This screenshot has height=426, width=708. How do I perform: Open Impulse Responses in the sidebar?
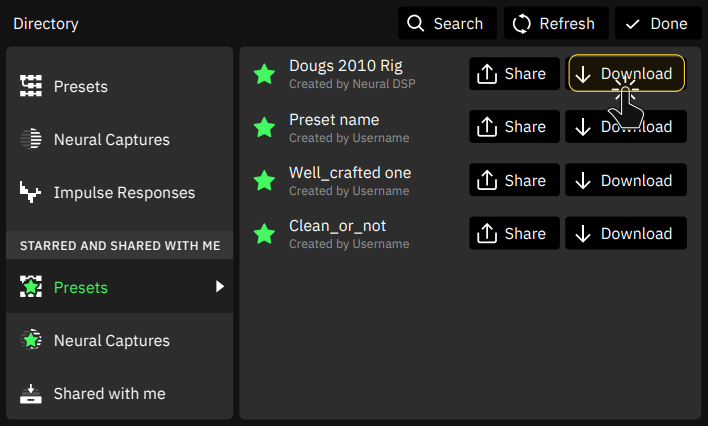(x=119, y=192)
